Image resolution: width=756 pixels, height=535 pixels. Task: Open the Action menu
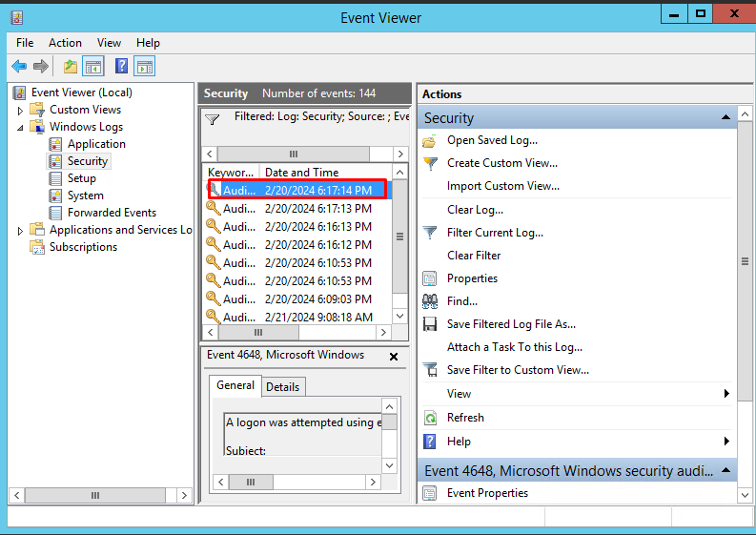click(x=65, y=43)
